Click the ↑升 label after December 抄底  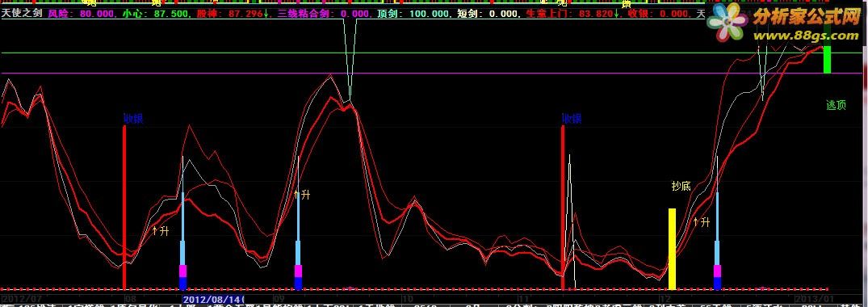702,223
